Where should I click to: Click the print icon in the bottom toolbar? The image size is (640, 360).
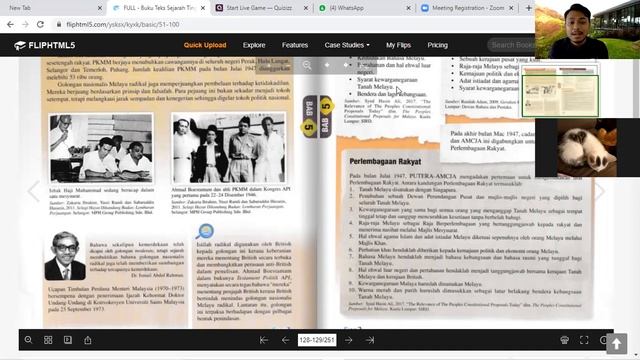click(x=564, y=340)
